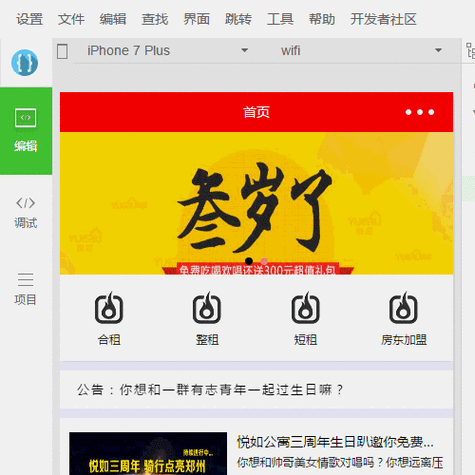Open the 设置 menu

[x=30, y=19]
